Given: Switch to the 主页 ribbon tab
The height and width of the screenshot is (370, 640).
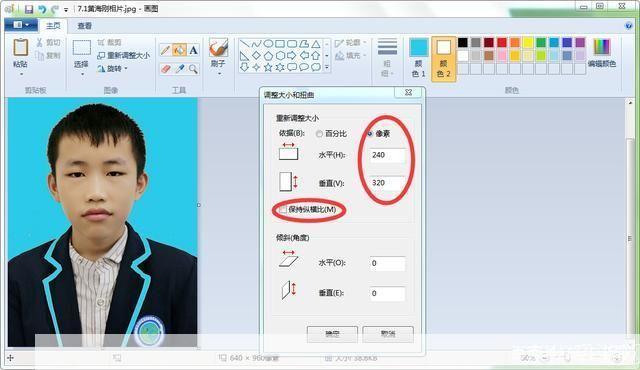Looking at the screenshot, I should [x=53, y=26].
